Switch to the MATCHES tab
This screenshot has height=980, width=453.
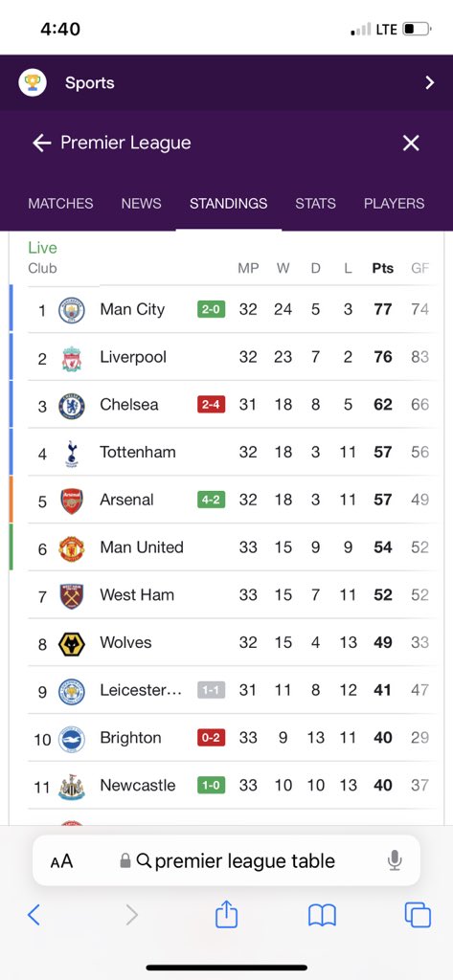point(60,204)
